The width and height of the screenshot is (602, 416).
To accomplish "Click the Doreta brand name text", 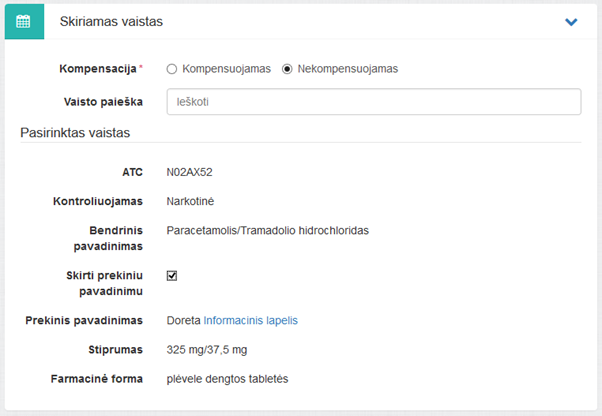I will 183,320.
